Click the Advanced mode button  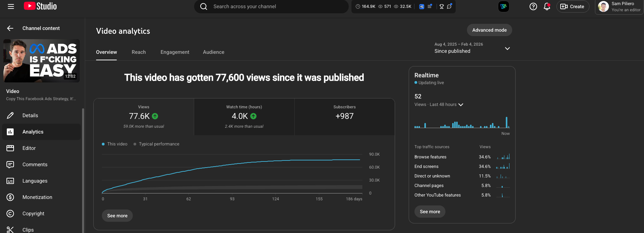tap(489, 30)
